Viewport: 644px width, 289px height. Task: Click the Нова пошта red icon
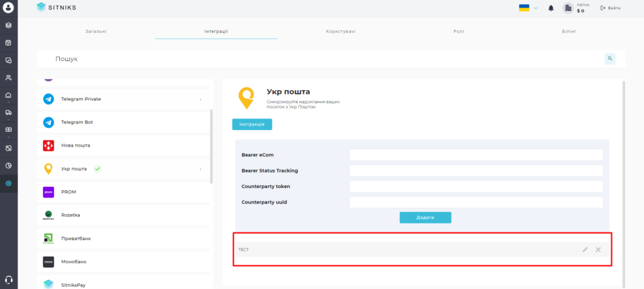pyautogui.click(x=48, y=145)
